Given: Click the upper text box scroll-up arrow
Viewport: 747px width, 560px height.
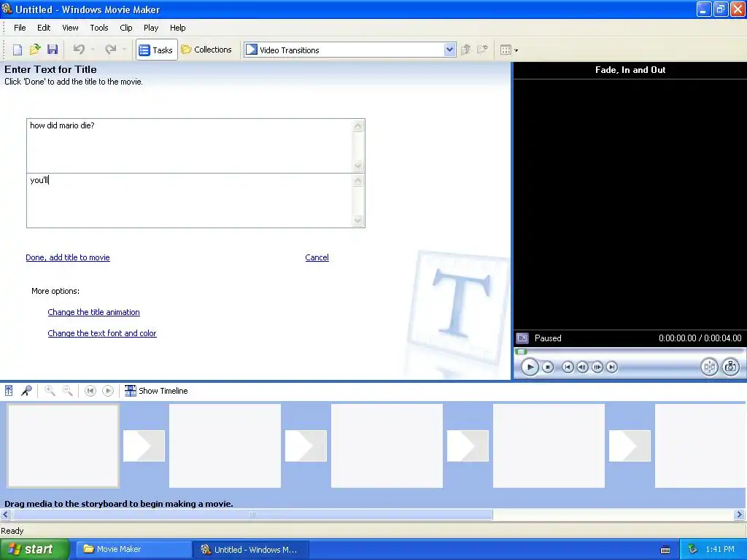Looking at the screenshot, I should [358, 125].
